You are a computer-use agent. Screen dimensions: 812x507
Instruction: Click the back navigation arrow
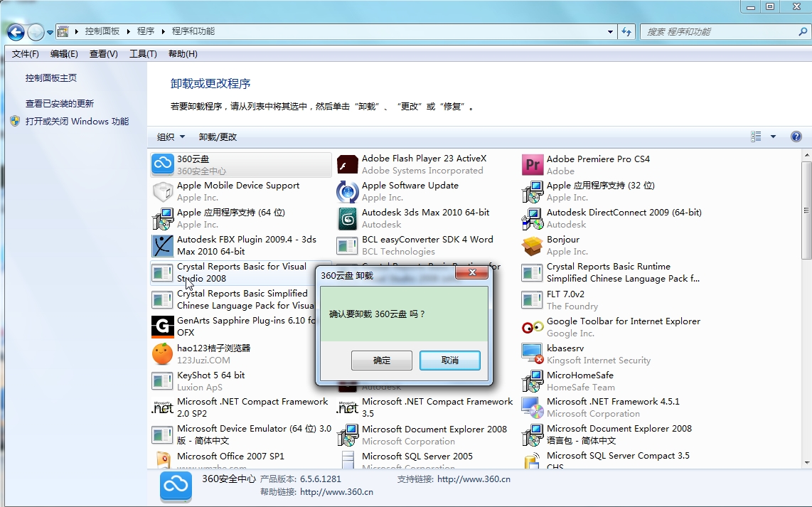(x=16, y=32)
